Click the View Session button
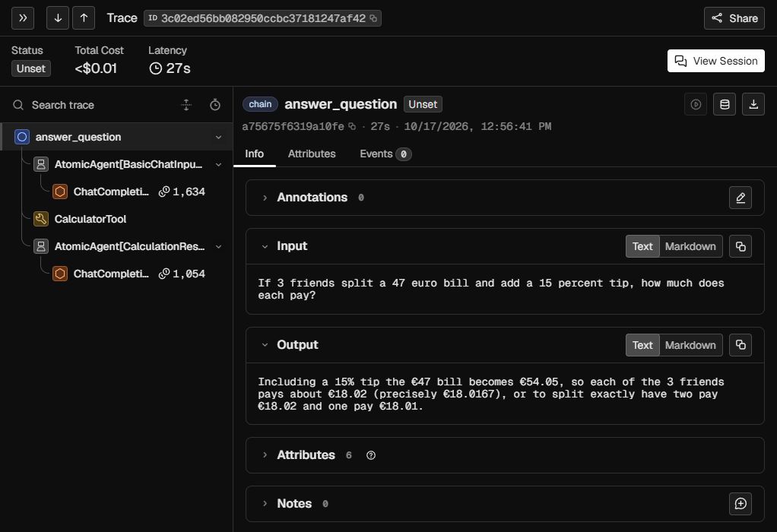Viewport: 777px width, 532px height. 716,61
